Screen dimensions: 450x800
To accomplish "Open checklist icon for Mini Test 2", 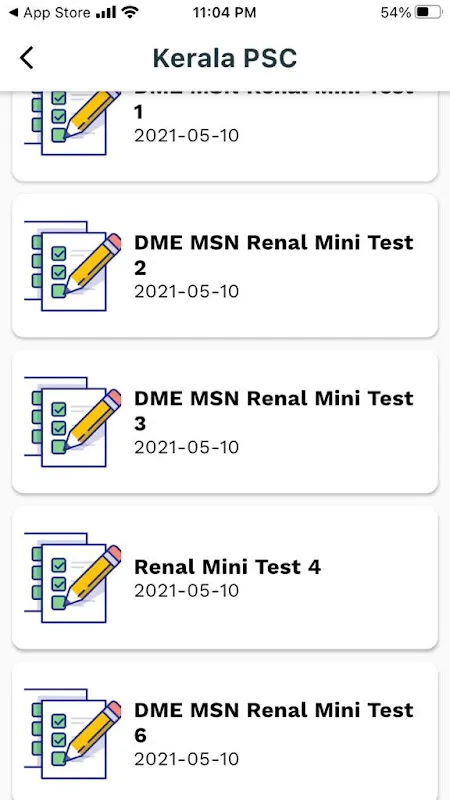I will point(73,266).
